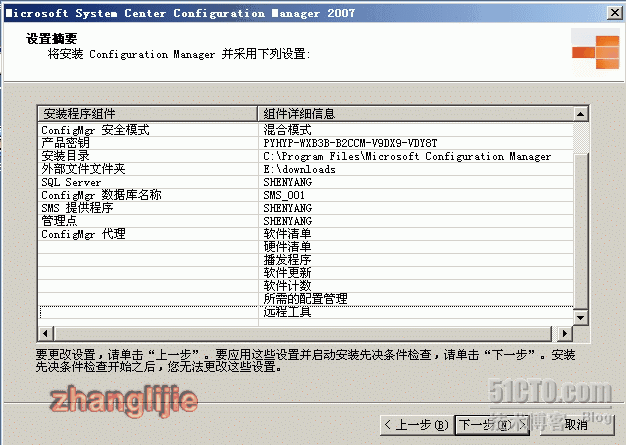Click the 所需的配置管理 agent entry
Viewport: 626px width, 445px height.
[x=305, y=299]
